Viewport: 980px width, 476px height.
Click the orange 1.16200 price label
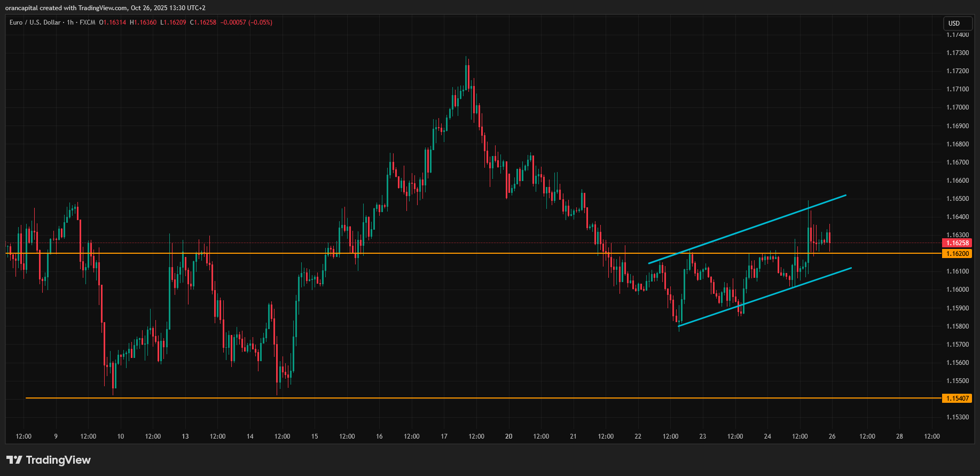(957, 254)
